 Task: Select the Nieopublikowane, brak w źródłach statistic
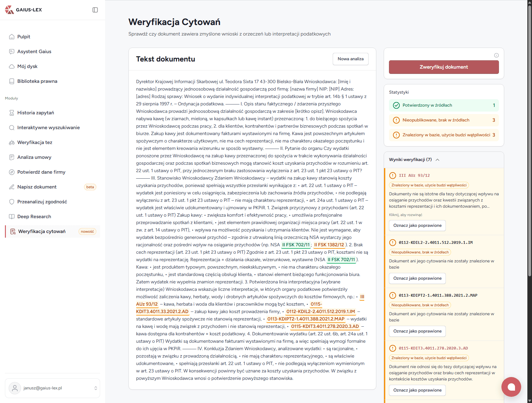[x=444, y=120]
